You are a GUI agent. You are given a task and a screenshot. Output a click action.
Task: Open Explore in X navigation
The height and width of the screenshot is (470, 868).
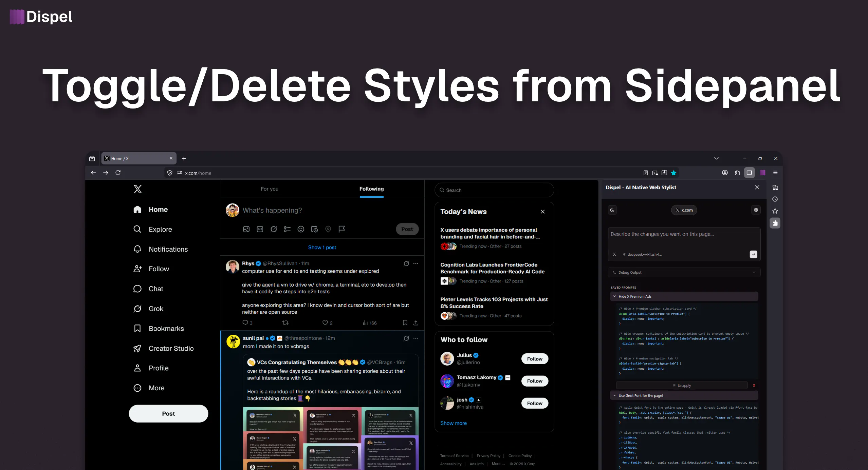(x=152, y=230)
